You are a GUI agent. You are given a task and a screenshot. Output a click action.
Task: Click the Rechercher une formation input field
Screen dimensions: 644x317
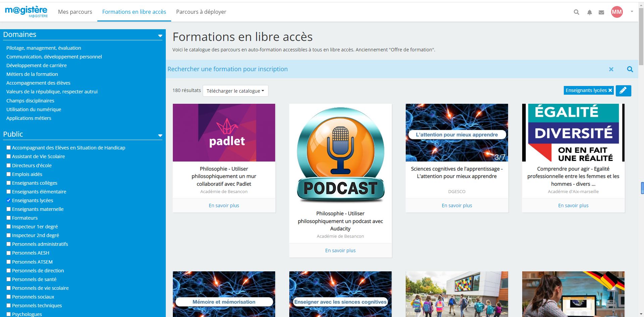(x=386, y=69)
